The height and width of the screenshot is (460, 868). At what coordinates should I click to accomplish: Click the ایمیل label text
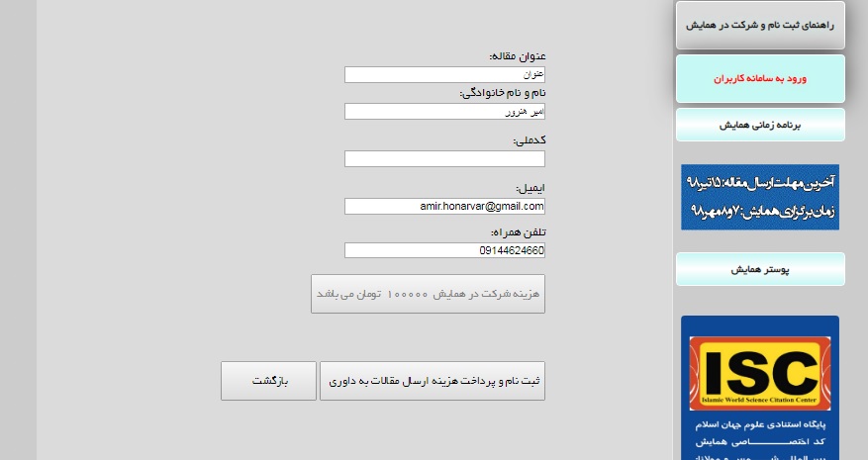530,188
